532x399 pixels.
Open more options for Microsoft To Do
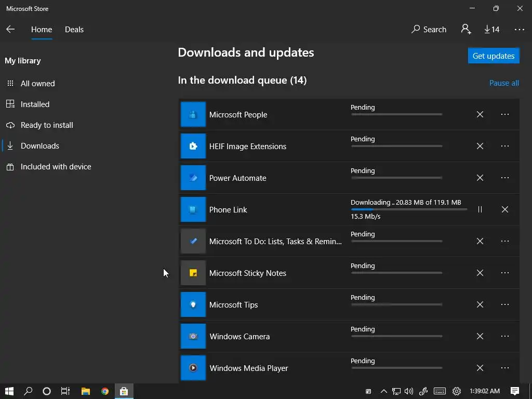[505, 241]
